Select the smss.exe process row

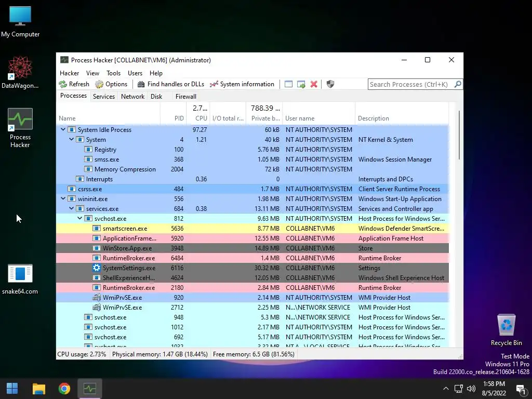point(252,159)
